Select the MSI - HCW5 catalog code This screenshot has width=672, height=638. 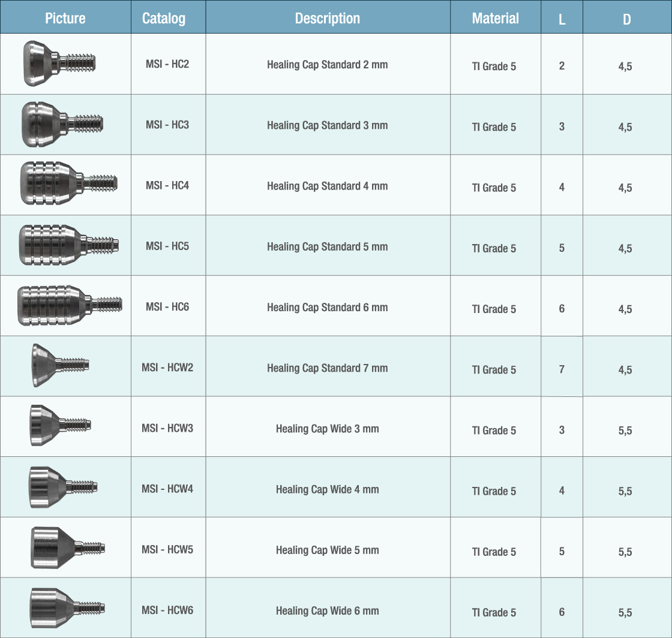click(x=167, y=549)
